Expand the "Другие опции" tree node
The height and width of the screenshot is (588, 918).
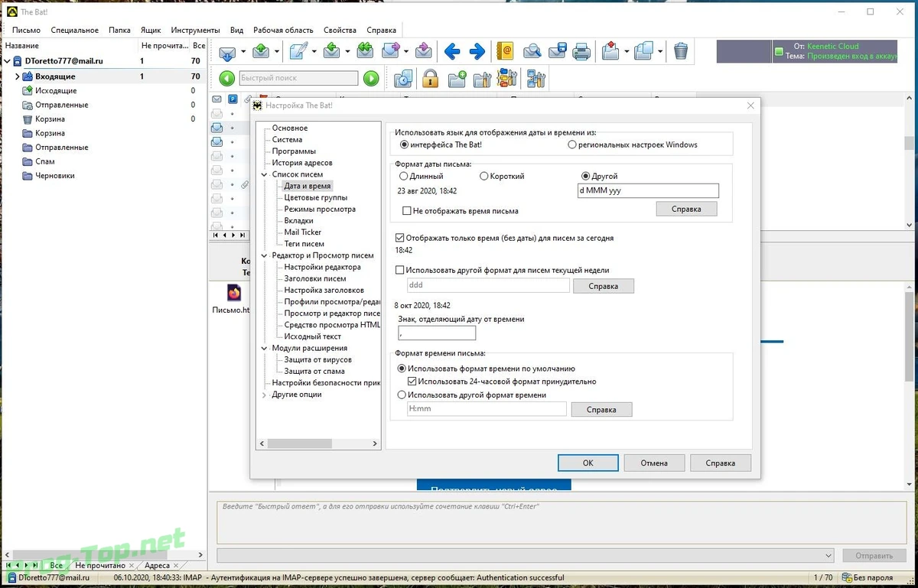tap(264, 395)
